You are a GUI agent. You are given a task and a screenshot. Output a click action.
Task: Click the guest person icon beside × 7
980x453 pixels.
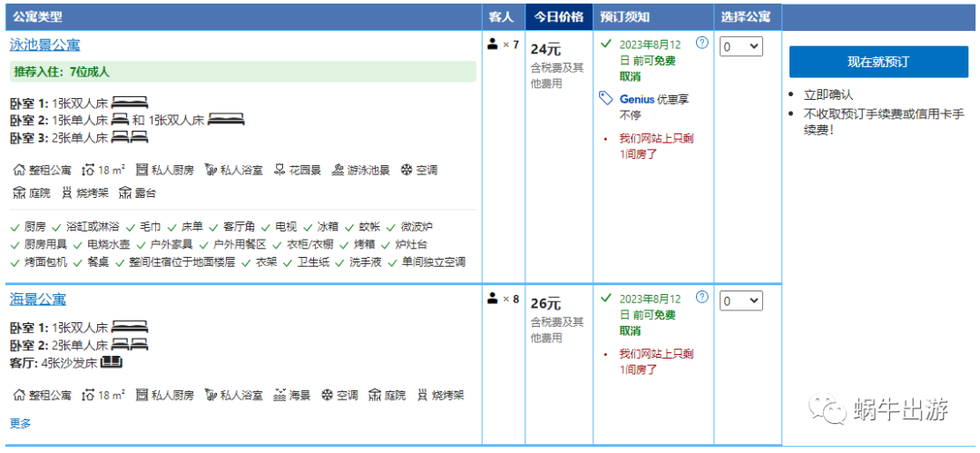[x=493, y=44]
